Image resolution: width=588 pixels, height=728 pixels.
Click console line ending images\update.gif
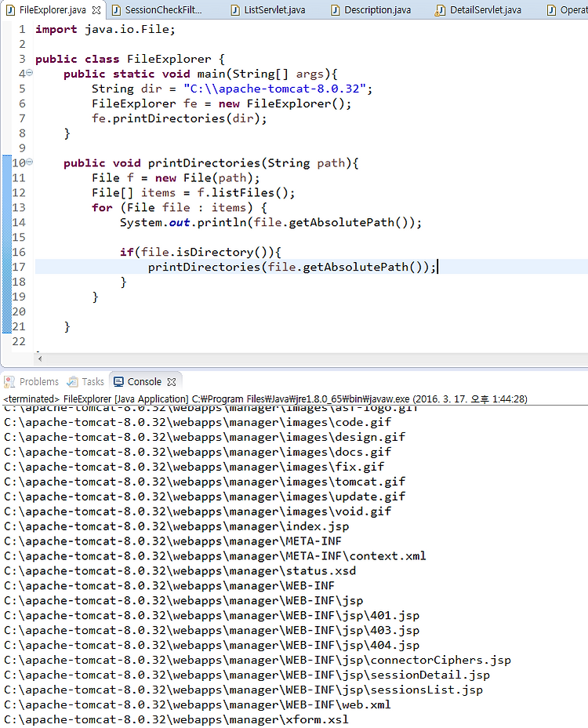point(204,497)
